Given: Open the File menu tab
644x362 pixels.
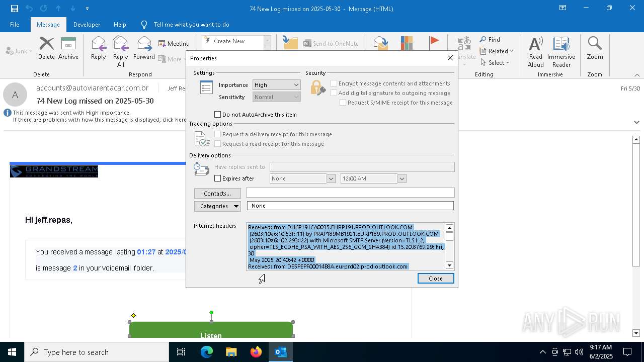Looking at the screenshot, I should [x=15, y=25].
